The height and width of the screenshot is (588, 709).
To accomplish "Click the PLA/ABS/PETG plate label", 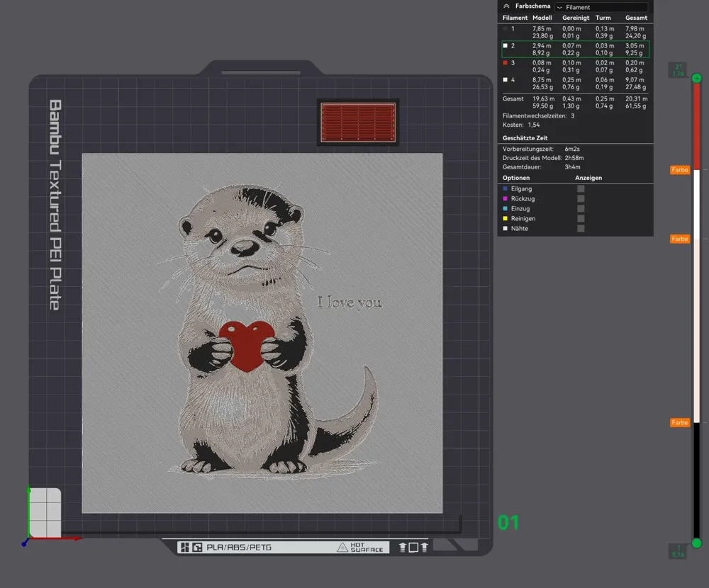I will (239, 548).
